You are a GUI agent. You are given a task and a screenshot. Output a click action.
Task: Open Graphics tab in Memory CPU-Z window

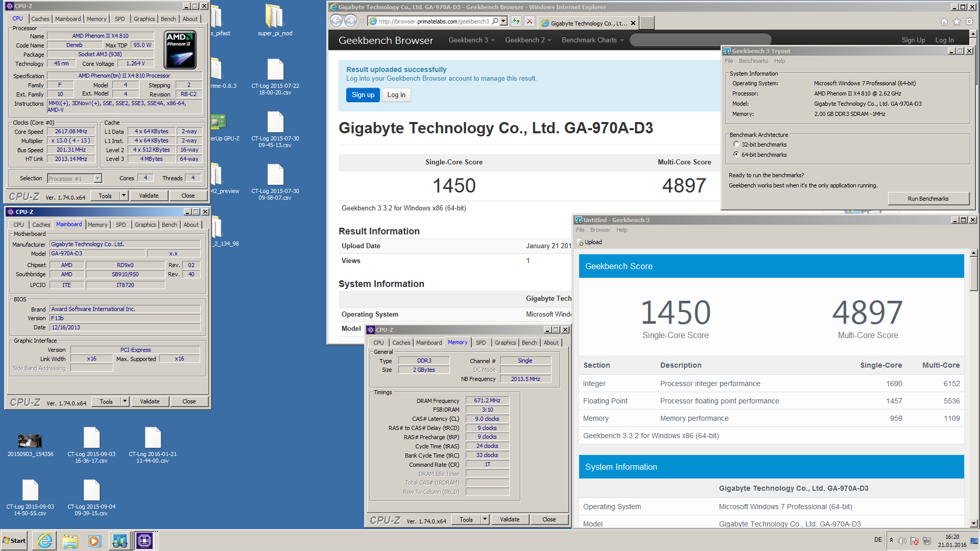[x=505, y=343]
